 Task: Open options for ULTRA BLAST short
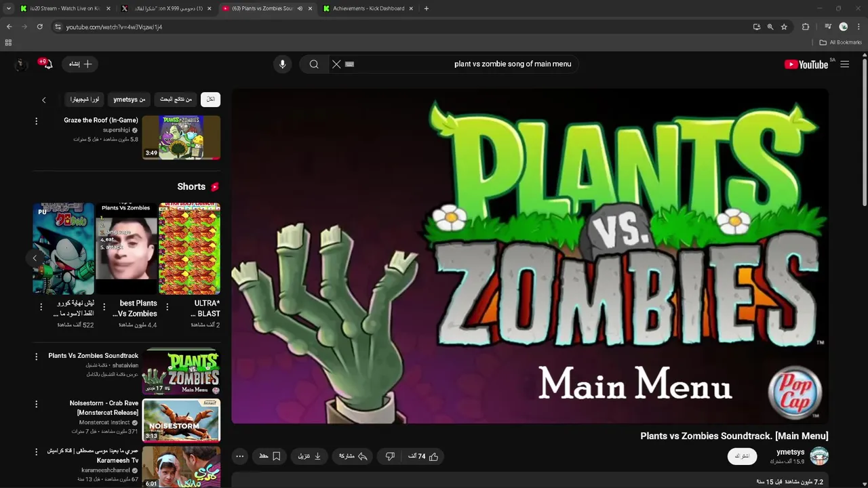click(167, 307)
